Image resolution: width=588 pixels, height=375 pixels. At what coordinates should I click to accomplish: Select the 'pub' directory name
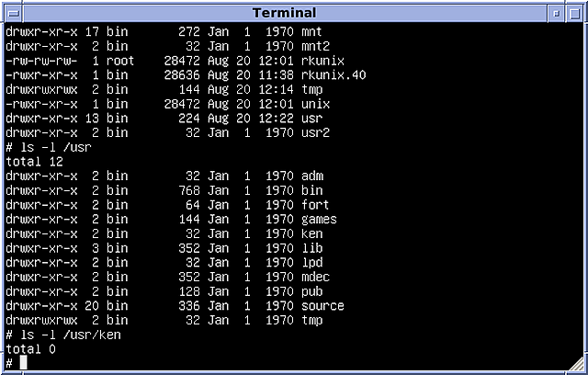[312, 291]
